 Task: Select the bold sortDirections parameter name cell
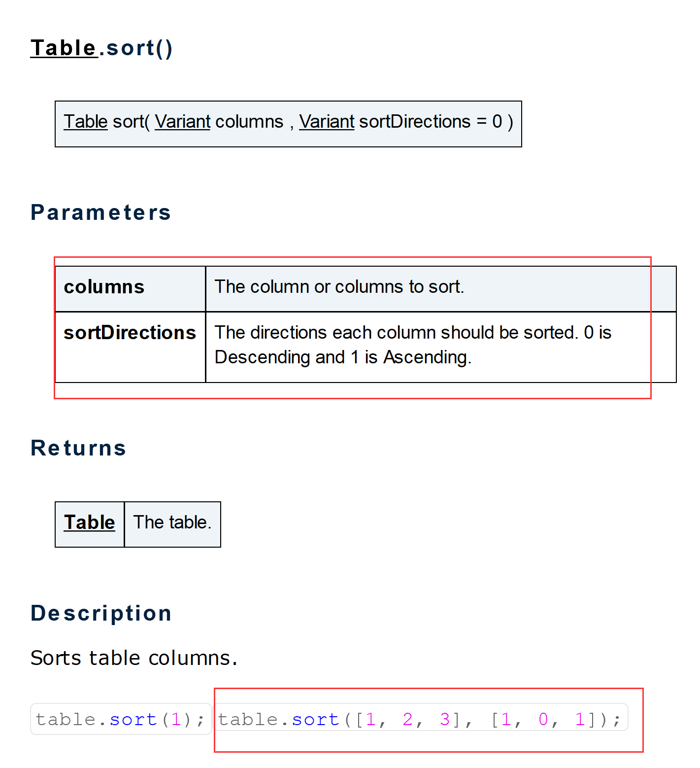(130, 333)
